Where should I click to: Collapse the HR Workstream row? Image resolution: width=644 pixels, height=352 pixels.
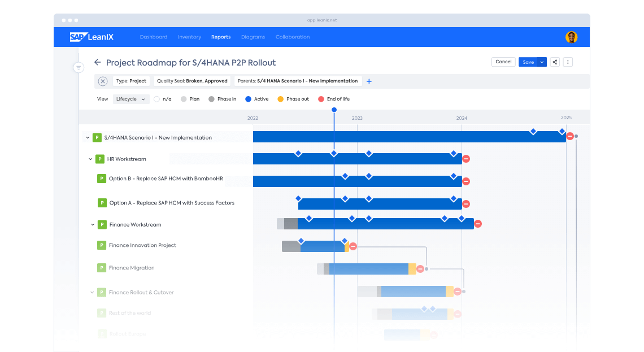(90, 159)
